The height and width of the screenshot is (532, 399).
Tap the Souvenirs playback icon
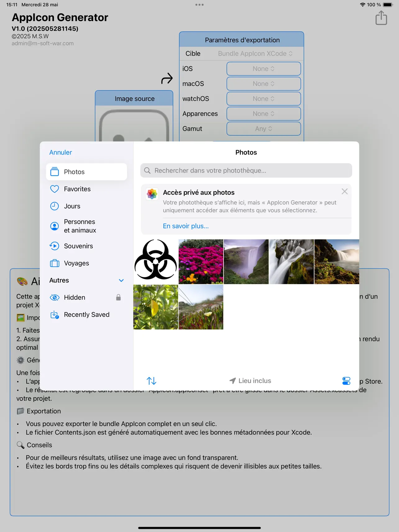coord(54,246)
